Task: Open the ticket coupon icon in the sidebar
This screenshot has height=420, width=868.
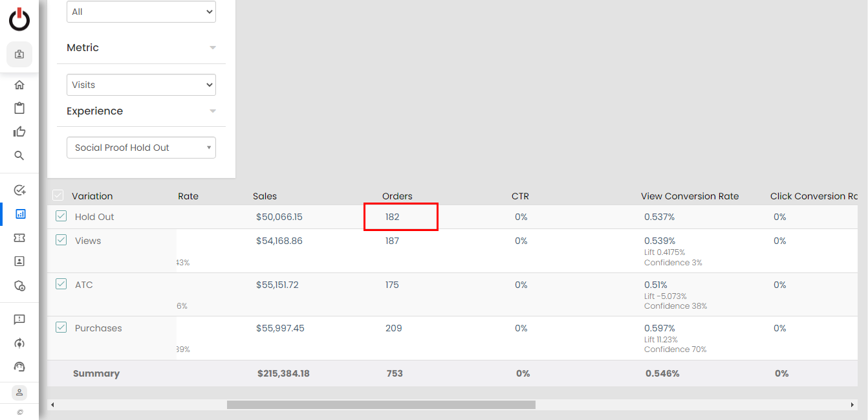Action: coord(19,238)
